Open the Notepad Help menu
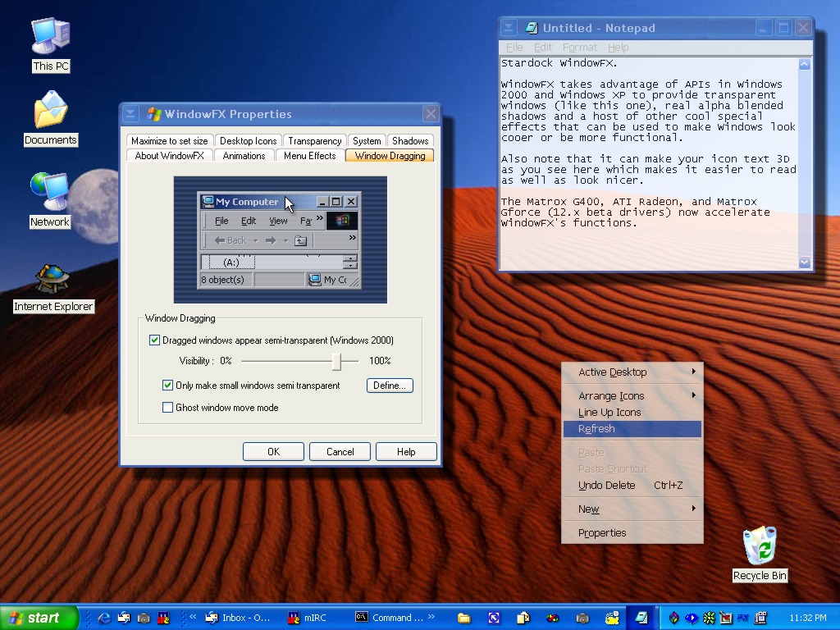Viewport: 840px width, 630px height. click(619, 47)
